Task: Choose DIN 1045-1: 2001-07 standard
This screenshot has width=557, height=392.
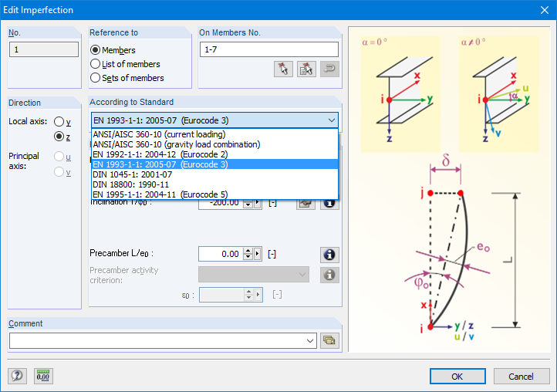Action: [x=215, y=174]
